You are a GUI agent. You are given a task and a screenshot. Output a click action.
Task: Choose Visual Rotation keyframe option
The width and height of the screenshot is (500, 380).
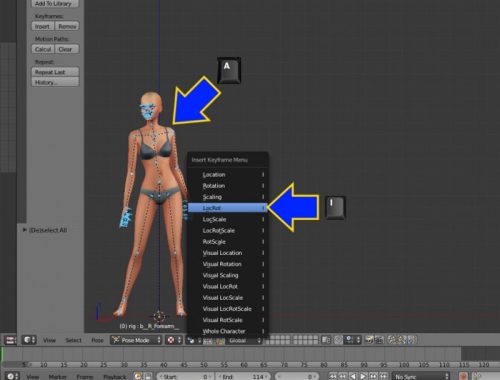(228, 264)
